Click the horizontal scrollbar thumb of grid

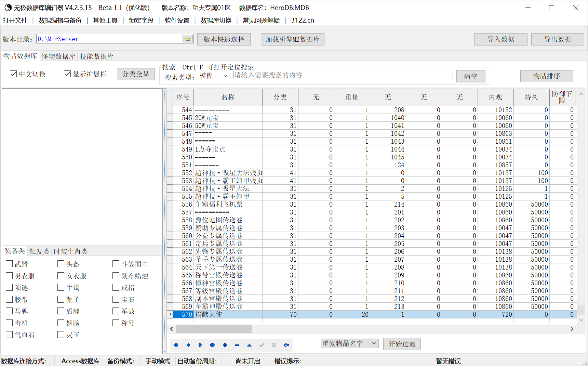click(214, 329)
